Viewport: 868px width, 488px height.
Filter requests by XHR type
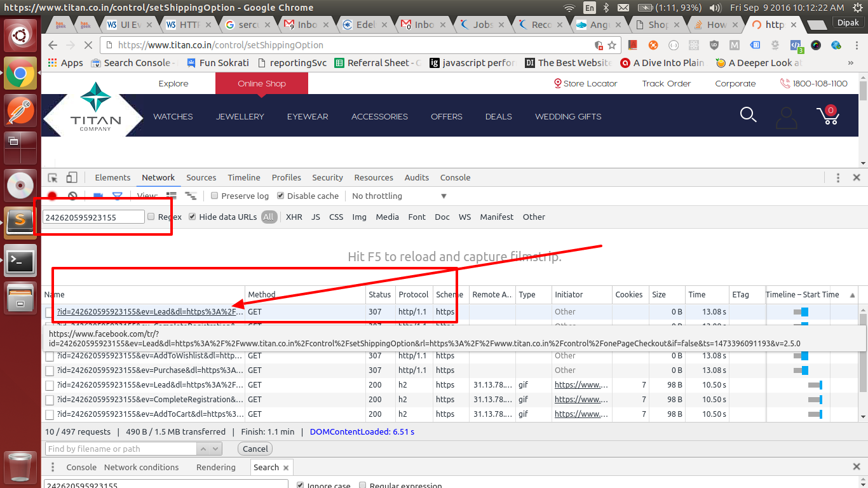tap(294, 217)
